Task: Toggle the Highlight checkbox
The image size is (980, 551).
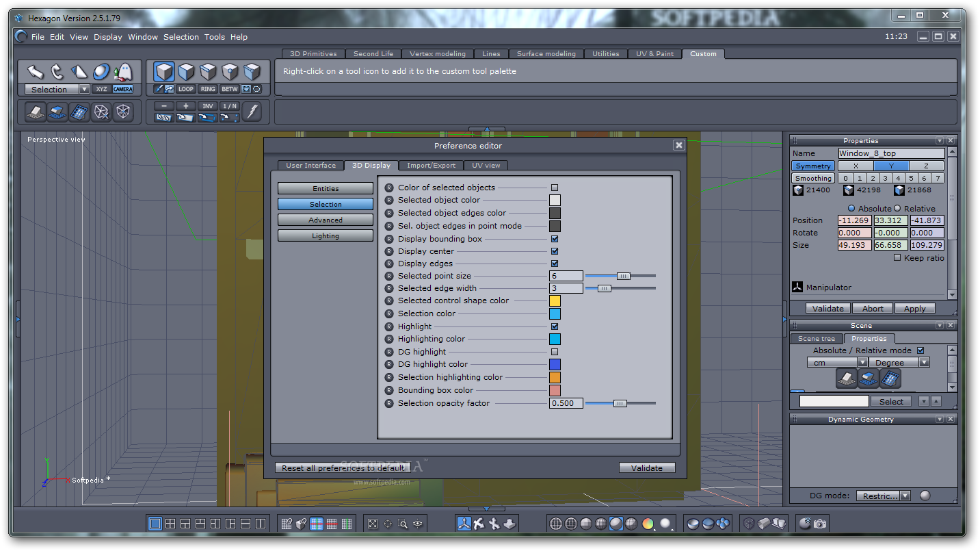Action: (555, 326)
